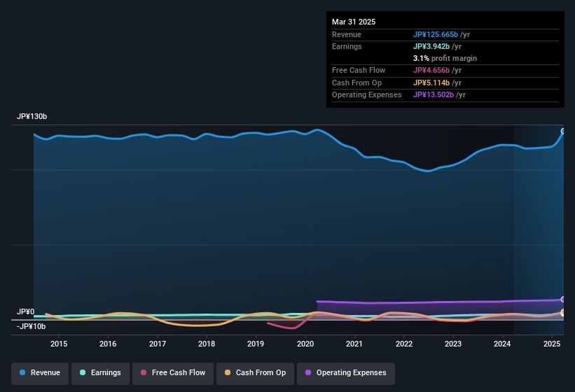This screenshot has width=575, height=392.
Task: Click the orange Cash From Op endpoint dot
Action: click(562, 312)
